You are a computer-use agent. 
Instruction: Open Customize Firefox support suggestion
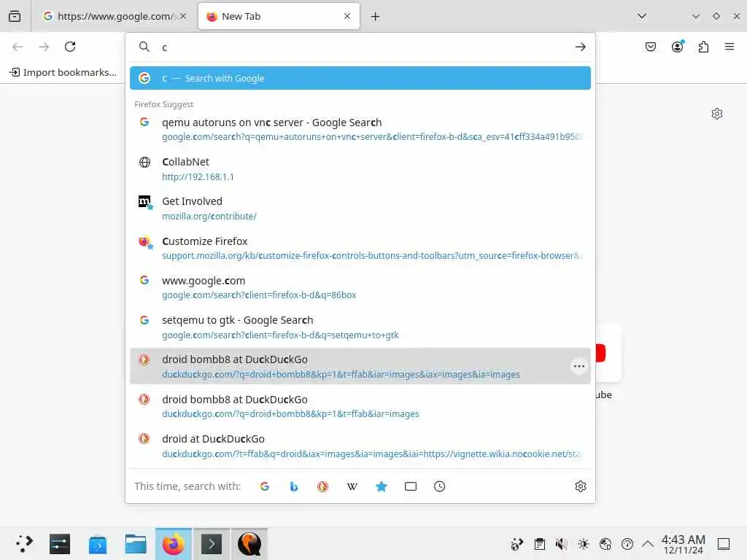tap(360, 248)
